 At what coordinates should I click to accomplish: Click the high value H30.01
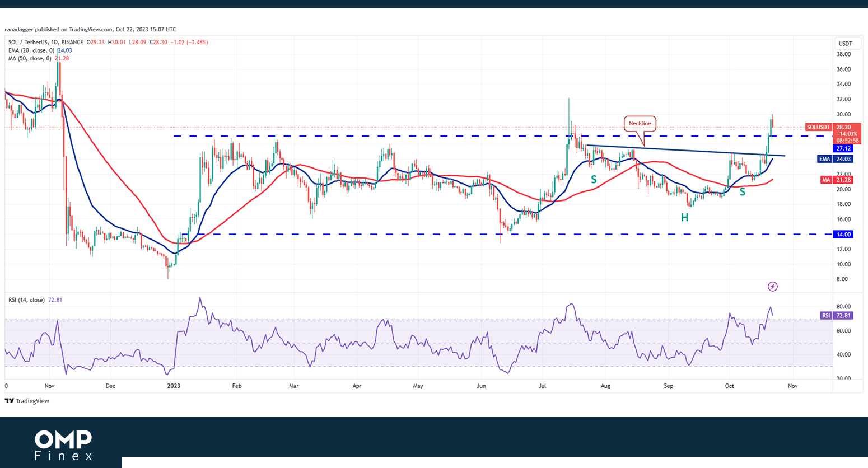[x=116, y=42]
